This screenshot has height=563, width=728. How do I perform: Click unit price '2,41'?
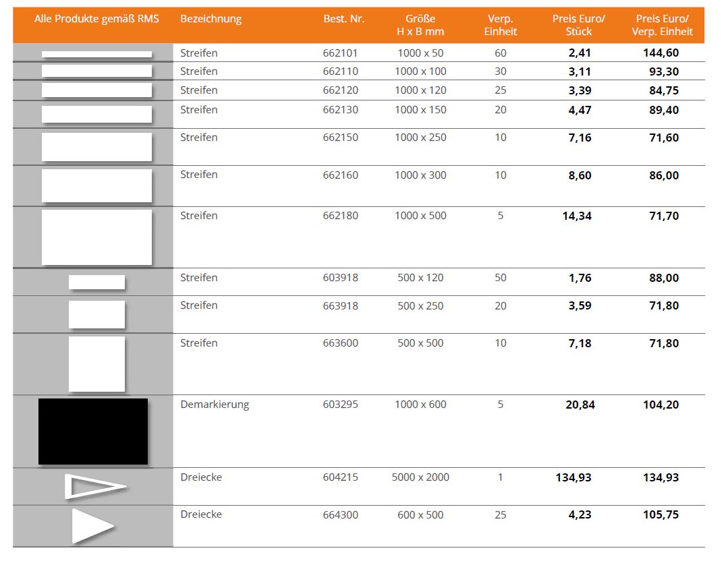[x=580, y=53]
